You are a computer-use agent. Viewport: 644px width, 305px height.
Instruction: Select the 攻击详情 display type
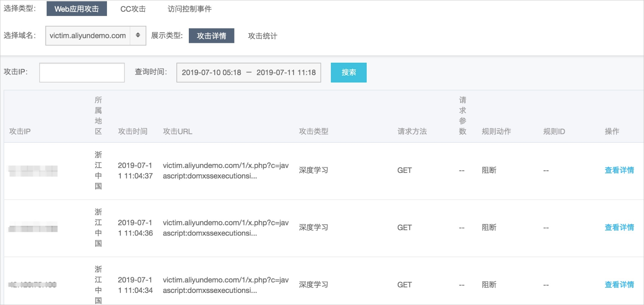click(x=211, y=36)
